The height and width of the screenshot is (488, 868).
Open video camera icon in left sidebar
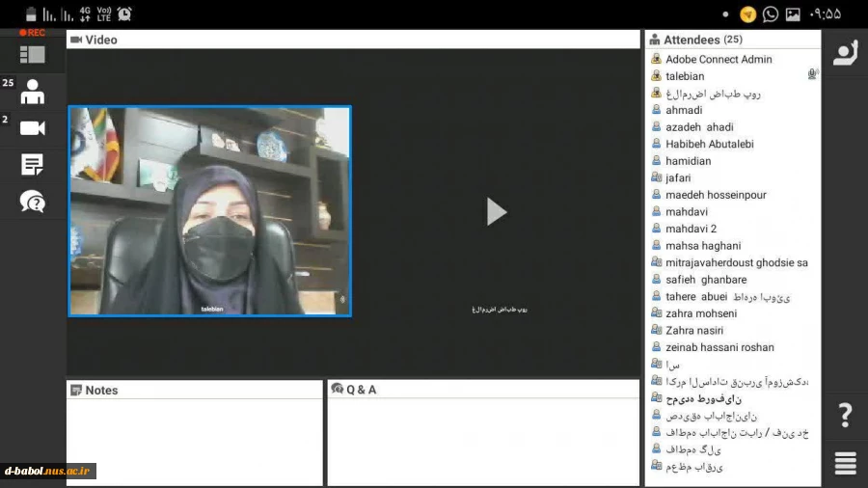tap(32, 128)
